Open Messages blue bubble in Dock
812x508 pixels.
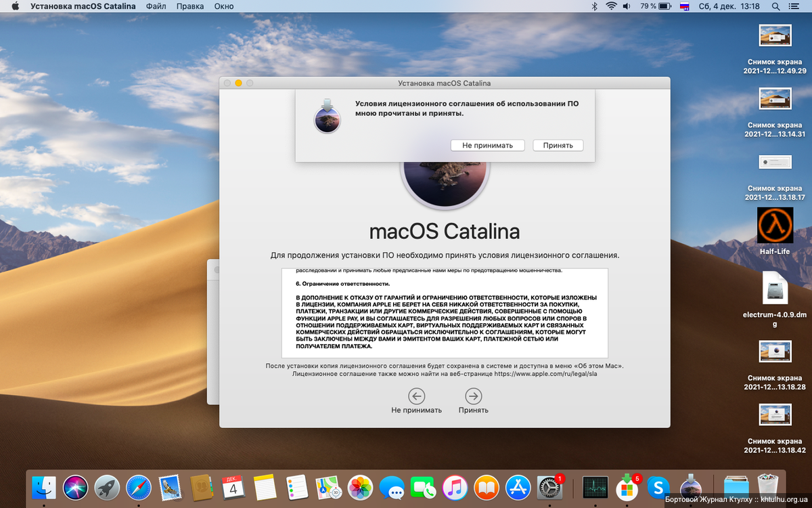click(392, 486)
